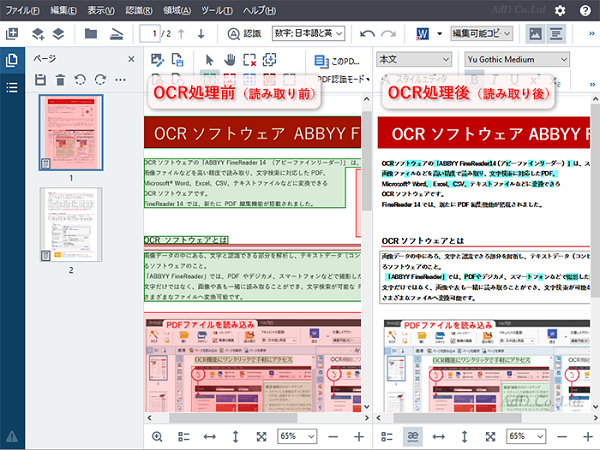Open the ファイル(F) menu
The height and width of the screenshot is (450, 600).
point(22,10)
